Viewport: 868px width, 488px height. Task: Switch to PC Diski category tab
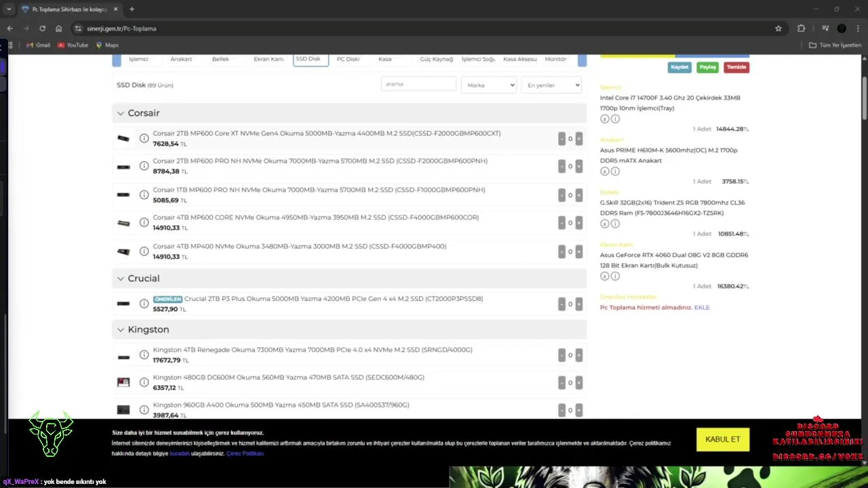point(348,59)
